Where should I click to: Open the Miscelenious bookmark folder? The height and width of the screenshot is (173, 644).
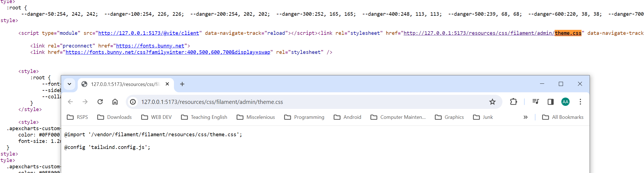[x=256, y=117]
